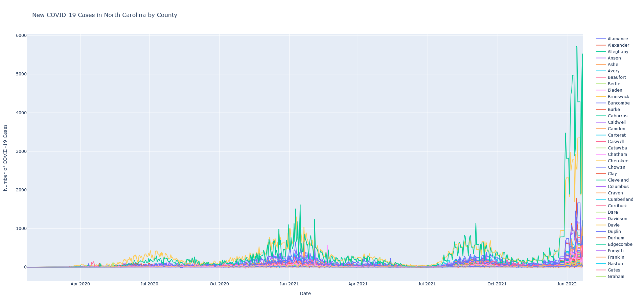
Task: Click the Oct 2021 x-axis label
Action: coord(497,284)
